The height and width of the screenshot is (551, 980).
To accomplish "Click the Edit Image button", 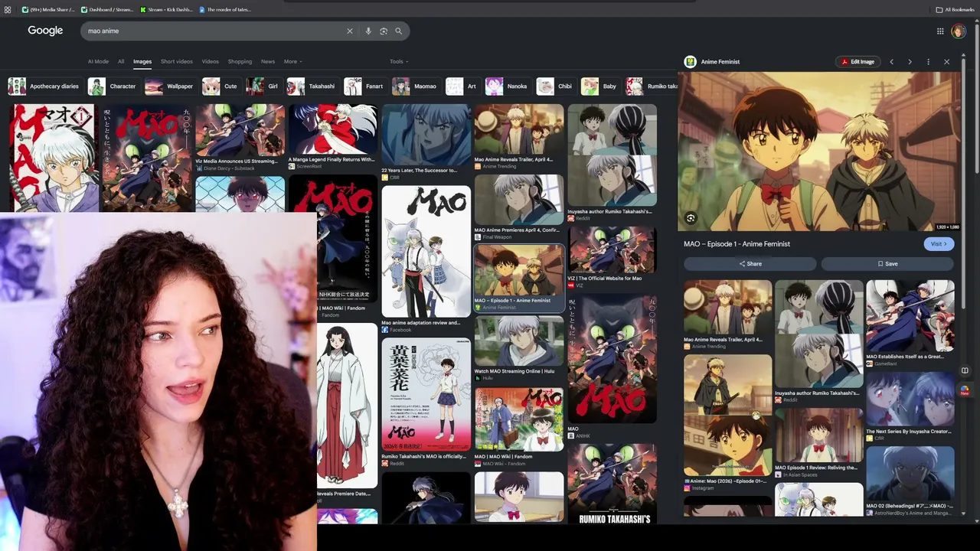I will coord(857,62).
